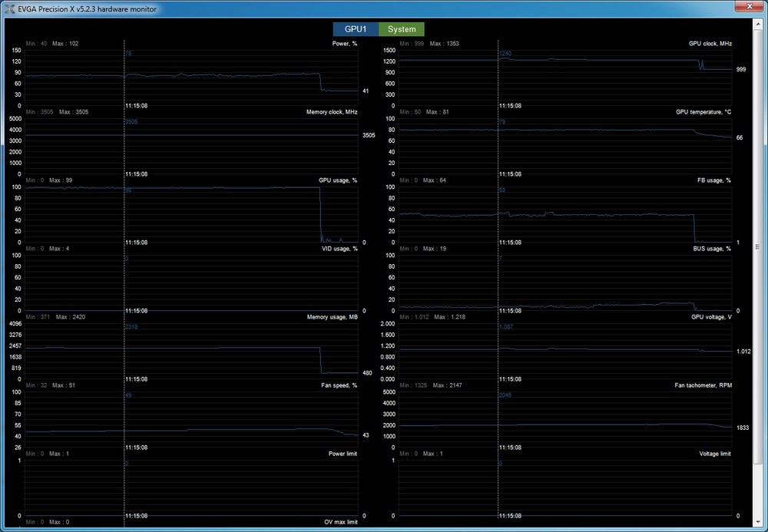The image size is (768, 532).
Task: Click the "Memory clock, MHz" label
Action: tap(332, 112)
